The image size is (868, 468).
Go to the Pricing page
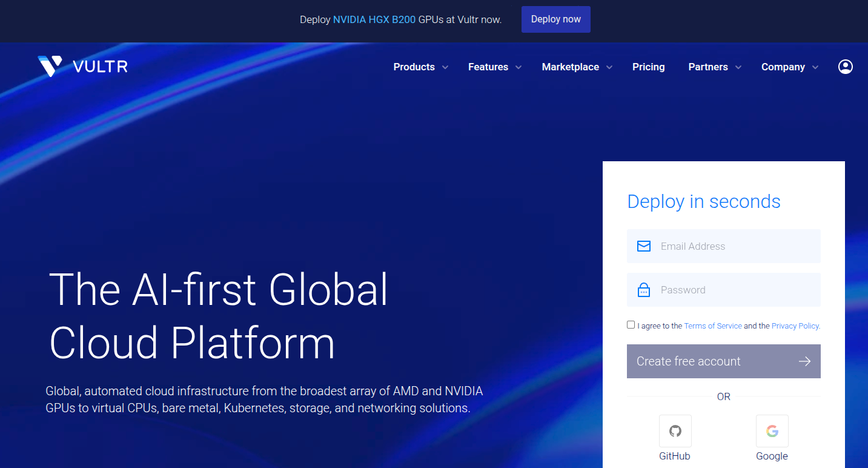coord(648,67)
